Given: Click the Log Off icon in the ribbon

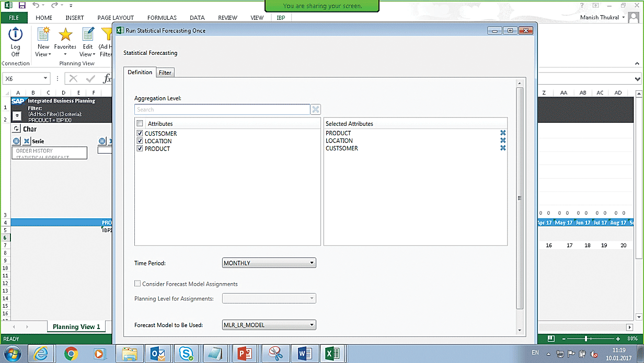Looking at the screenshot, I should (16, 35).
